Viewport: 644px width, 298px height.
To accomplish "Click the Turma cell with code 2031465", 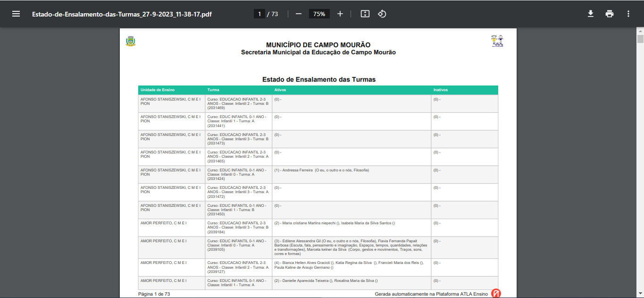I will click(238, 157).
